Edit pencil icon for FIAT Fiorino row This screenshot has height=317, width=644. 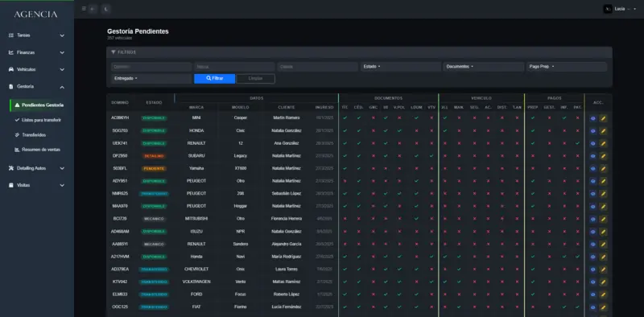click(603, 307)
